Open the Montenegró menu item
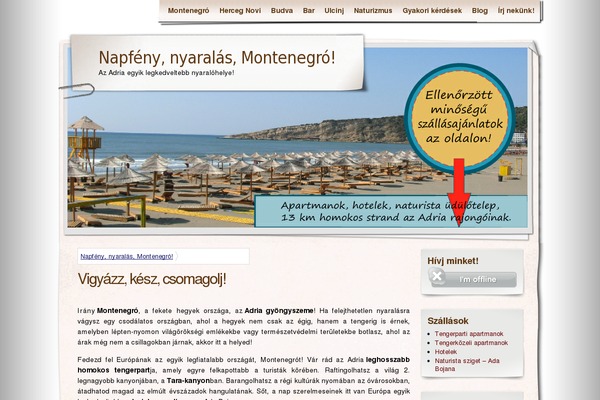Image resolution: width=600 pixels, height=400 pixels. [188, 11]
